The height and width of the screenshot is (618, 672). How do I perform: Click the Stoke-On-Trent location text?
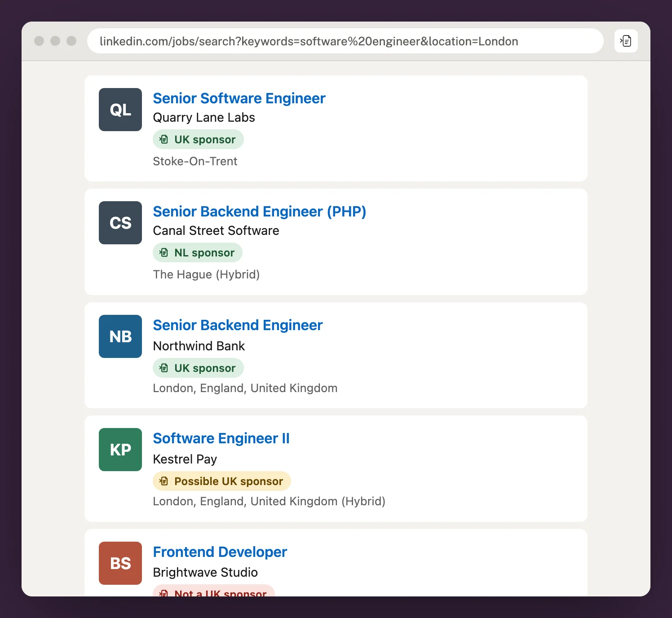coord(195,161)
